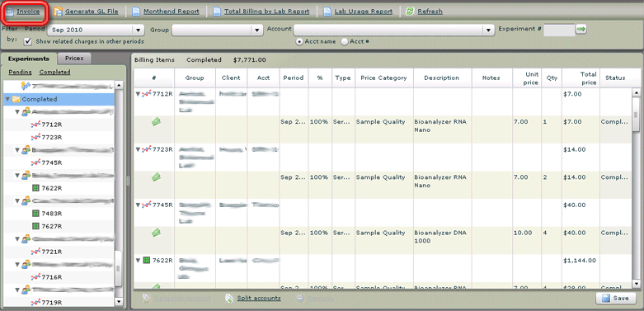Collapse the lab group above 7483R
Viewport: 644px width, 311px height.
click(17, 201)
